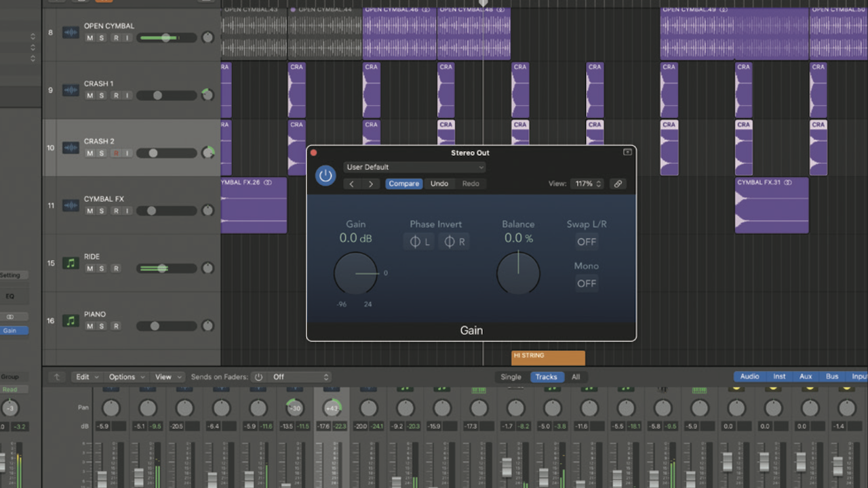The image size is (868, 488).
Task: Click the Sends on Faders power icon
Action: coord(258,377)
